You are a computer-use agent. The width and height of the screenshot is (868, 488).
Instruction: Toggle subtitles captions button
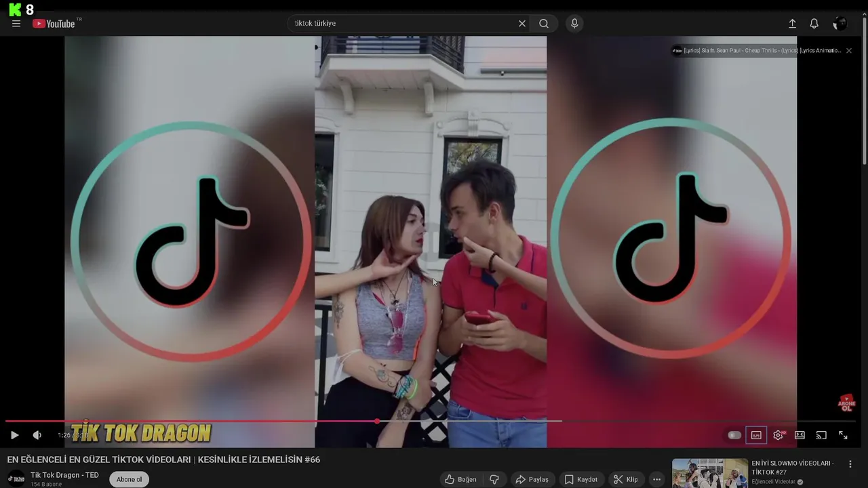coord(756,435)
